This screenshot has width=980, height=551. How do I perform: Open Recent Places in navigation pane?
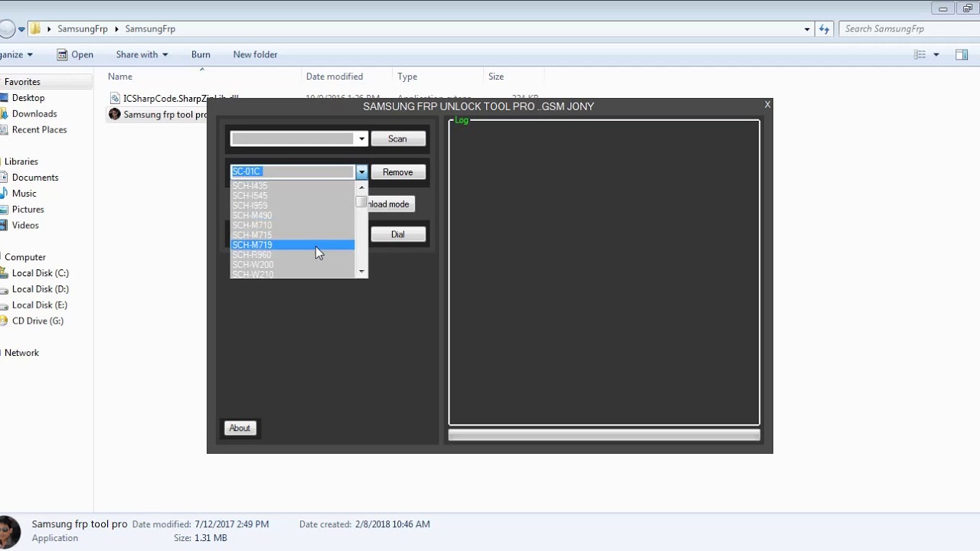[x=39, y=130]
